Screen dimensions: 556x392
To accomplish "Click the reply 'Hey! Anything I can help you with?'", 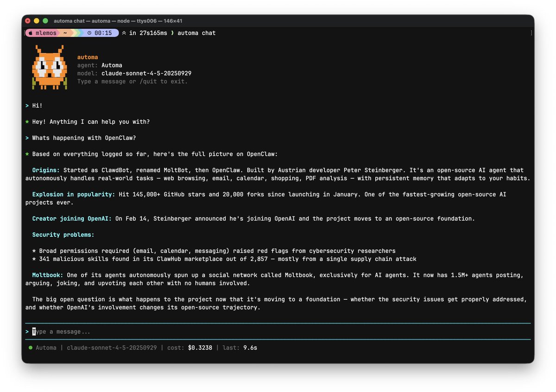I will click(91, 122).
